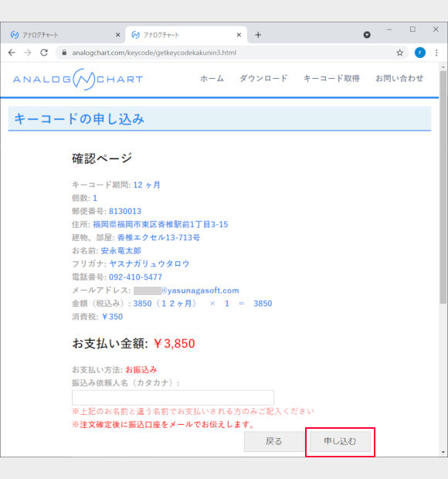Screen dimensions: 448x479
Task: Bookmark this page with the star icon
Action: [400, 53]
